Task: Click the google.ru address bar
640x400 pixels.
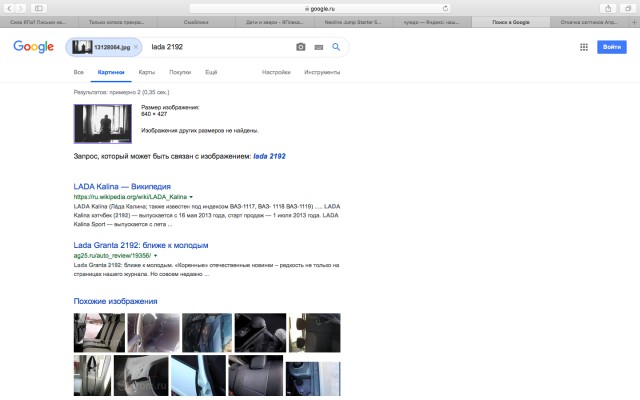Action: (320, 8)
